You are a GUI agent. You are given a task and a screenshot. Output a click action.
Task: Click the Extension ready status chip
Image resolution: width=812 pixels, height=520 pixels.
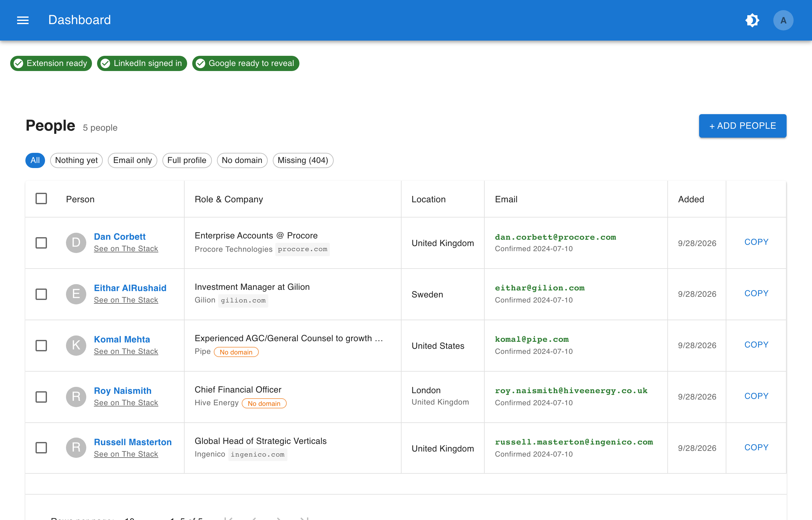(51, 63)
